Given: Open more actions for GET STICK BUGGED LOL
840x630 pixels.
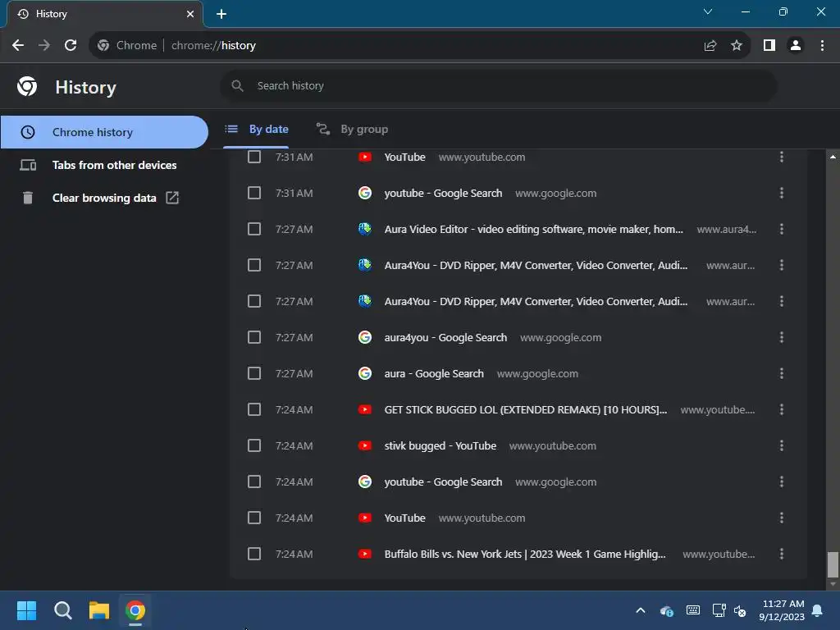Looking at the screenshot, I should pos(782,410).
